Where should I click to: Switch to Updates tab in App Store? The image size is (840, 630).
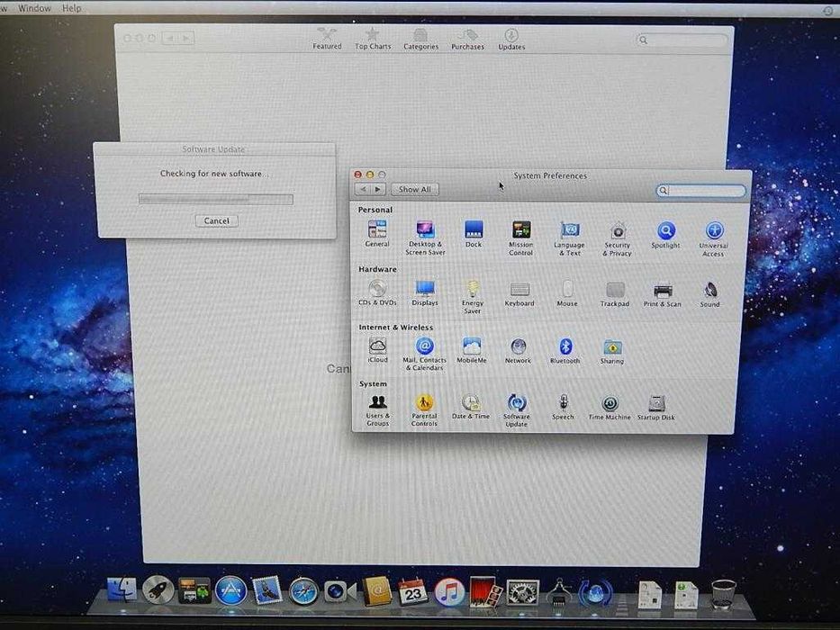[511, 39]
